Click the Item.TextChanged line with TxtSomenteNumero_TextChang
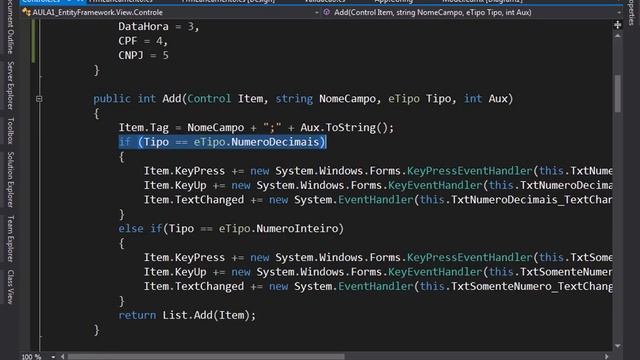This screenshot has height=360, width=640. pos(378,287)
